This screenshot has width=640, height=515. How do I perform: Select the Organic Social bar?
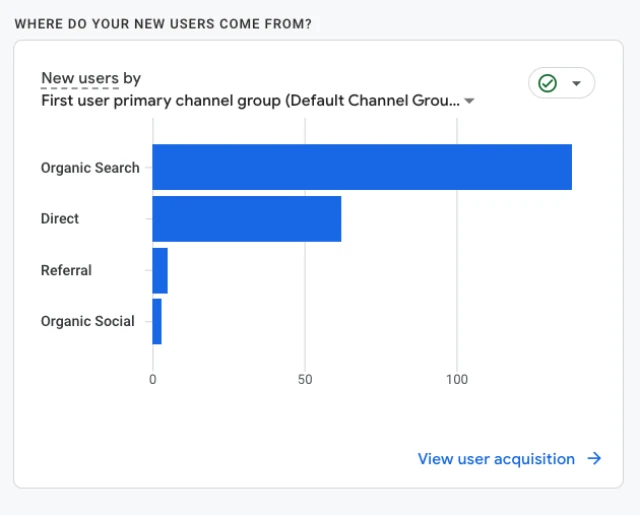[157, 322]
